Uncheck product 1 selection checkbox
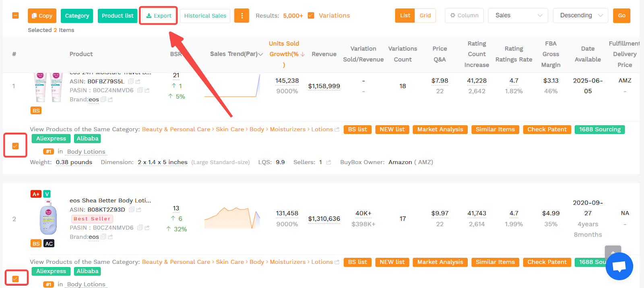This screenshot has height=288, width=644. (15, 146)
